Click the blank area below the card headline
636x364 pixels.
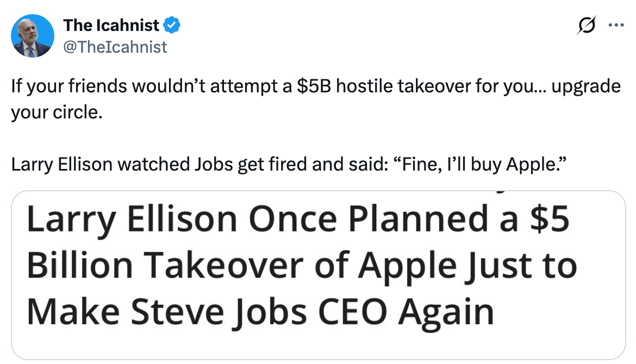click(x=318, y=343)
